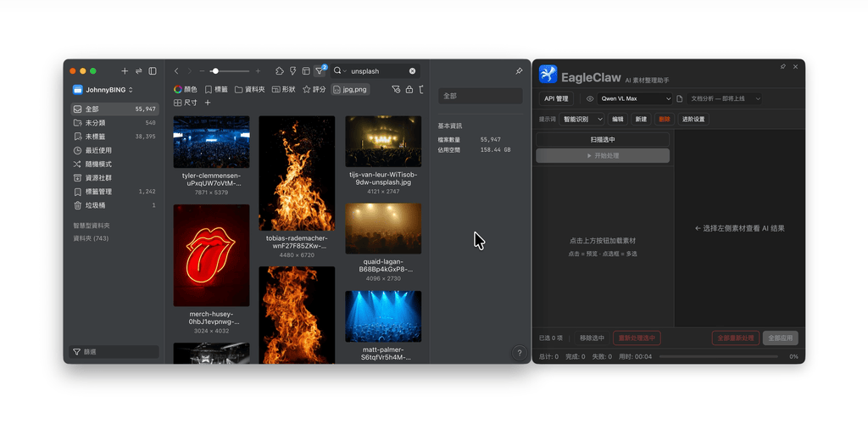Image resolution: width=868 pixels, height=430 pixels.
Task: Open the layout switch icon in toolbar
Action: [305, 71]
